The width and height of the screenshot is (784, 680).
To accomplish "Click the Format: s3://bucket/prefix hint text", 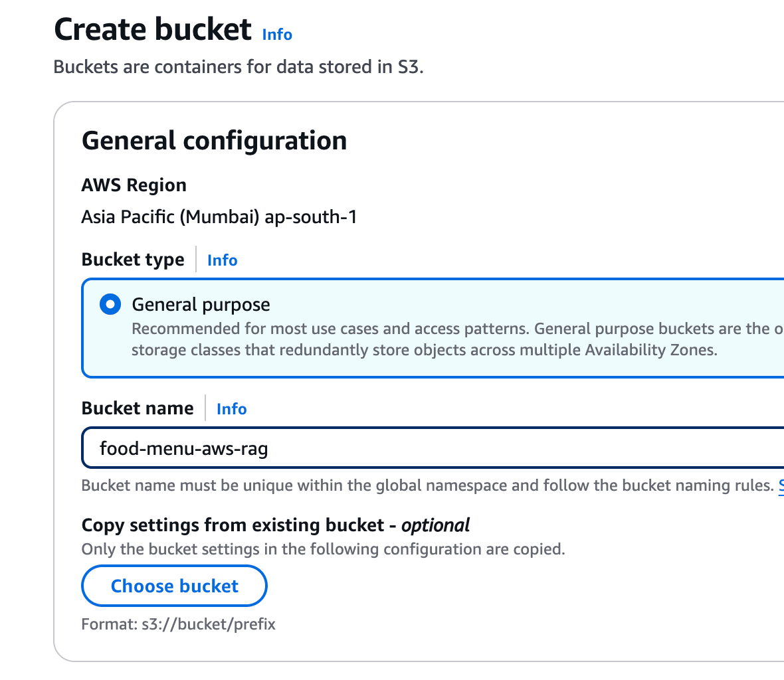I will click(x=178, y=624).
